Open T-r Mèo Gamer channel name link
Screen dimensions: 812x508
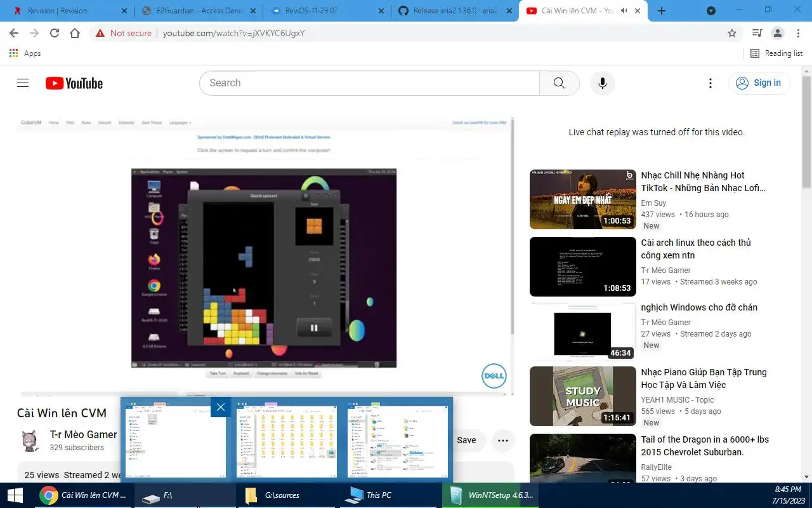click(x=83, y=434)
